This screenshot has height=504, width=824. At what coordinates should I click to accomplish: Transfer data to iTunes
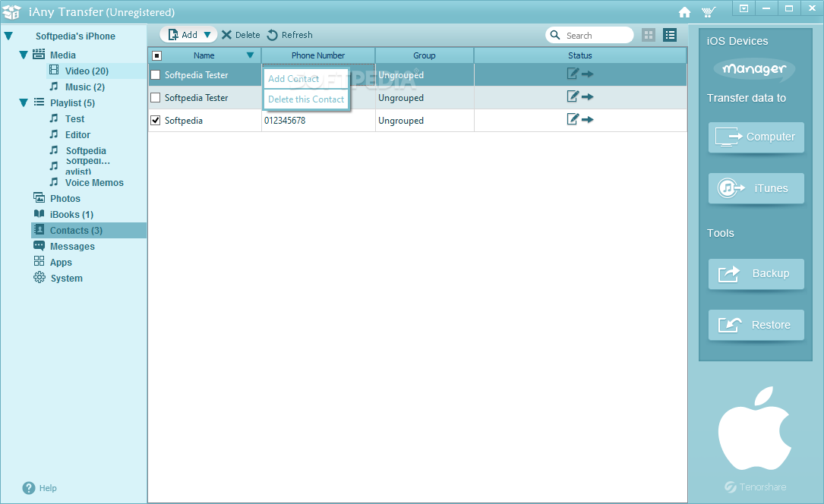point(756,188)
